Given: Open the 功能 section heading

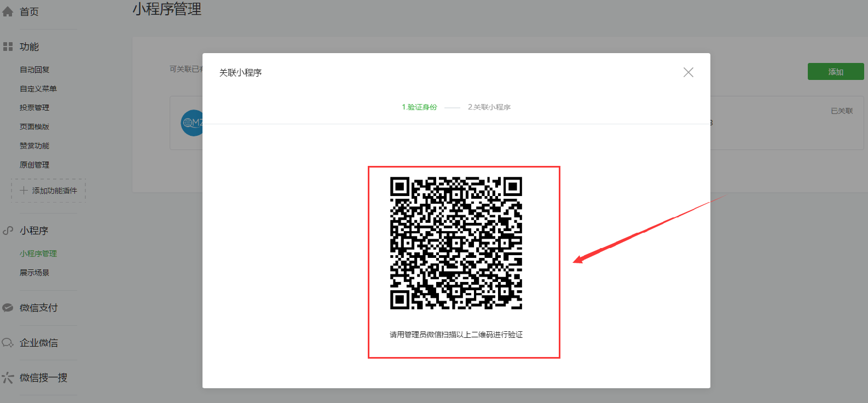Looking at the screenshot, I should tap(29, 47).
